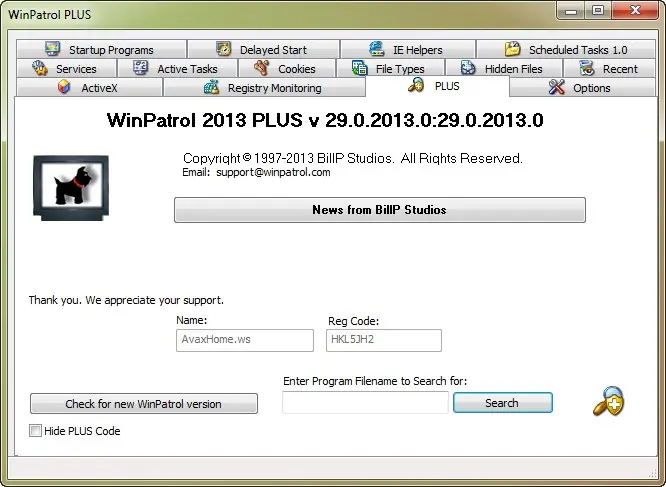The image size is (666, 487).
Task: Minimize the WinPatrol PLUS window
Action: (x=571, y=11)
